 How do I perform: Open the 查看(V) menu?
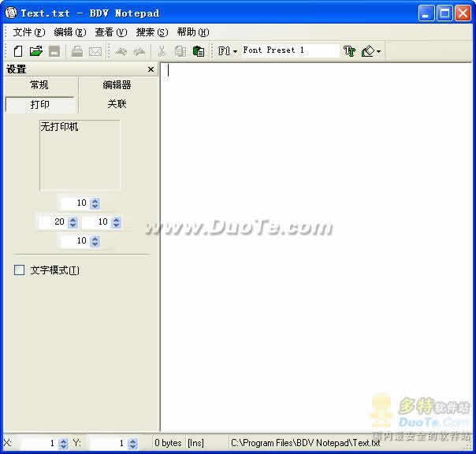[x=111, y=32]
